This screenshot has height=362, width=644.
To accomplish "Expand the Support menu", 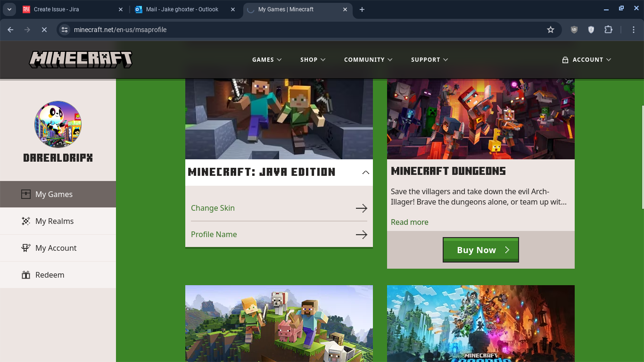I will pos(429,60).
